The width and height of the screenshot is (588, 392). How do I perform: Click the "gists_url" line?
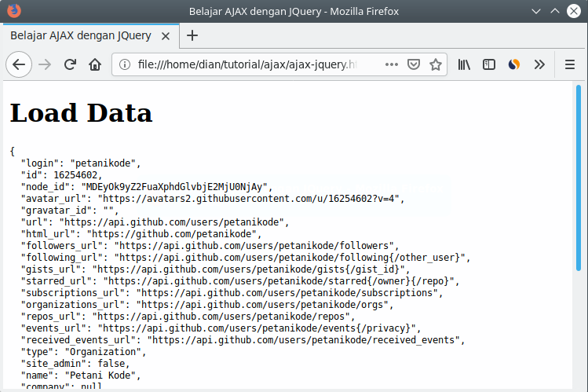pos(215,269)
